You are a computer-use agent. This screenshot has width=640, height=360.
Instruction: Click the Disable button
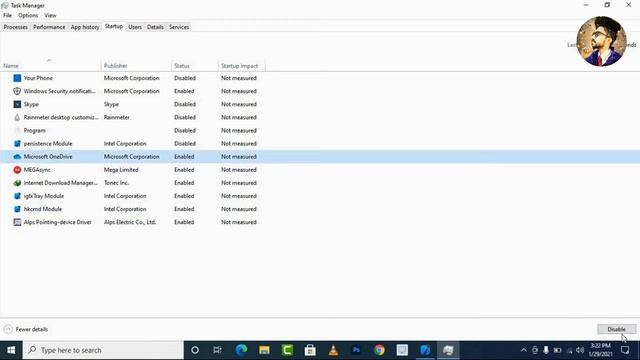pyautogui.click(x=616, y=329)
